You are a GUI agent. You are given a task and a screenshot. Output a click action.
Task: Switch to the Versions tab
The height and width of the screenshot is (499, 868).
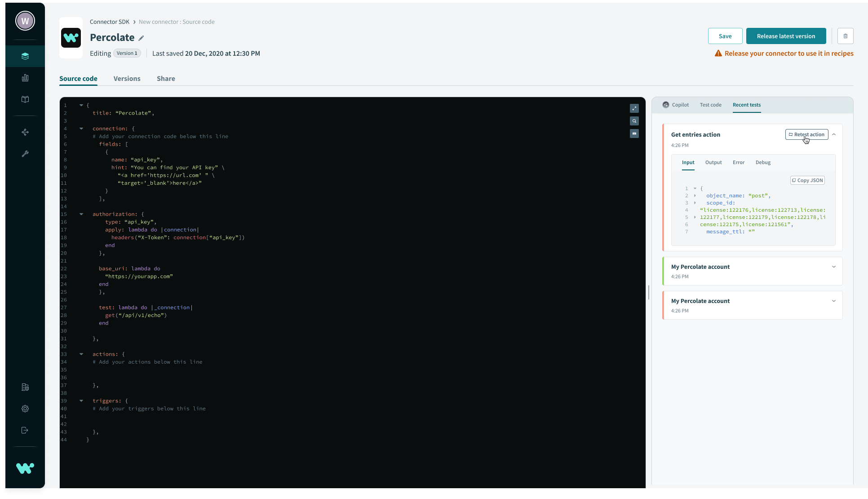tap(127, 79)
